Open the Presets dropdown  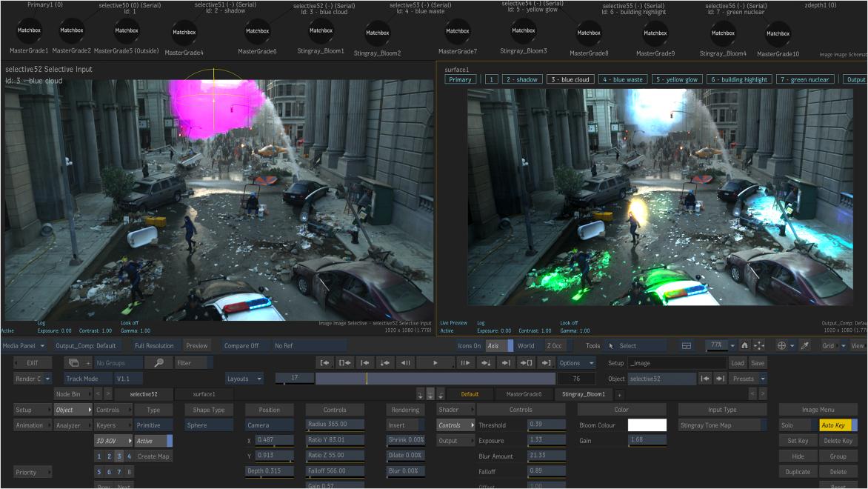pos(748,379)
